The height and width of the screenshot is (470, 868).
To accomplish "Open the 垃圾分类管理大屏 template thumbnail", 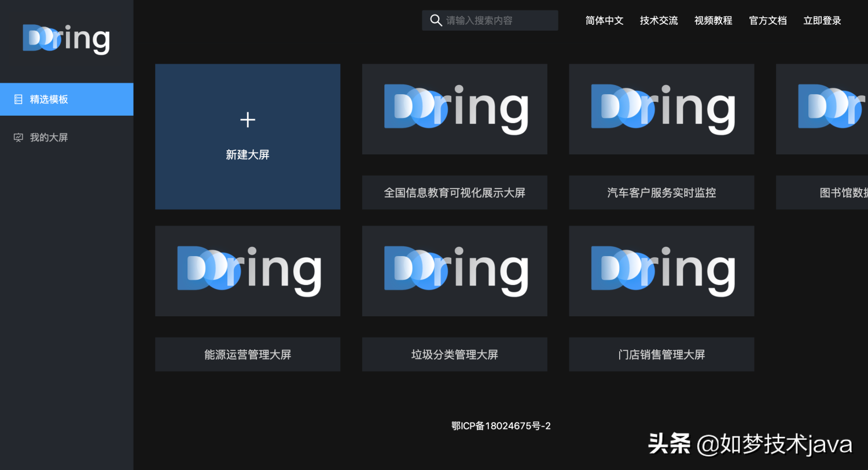I will click(x=455, y=271).
